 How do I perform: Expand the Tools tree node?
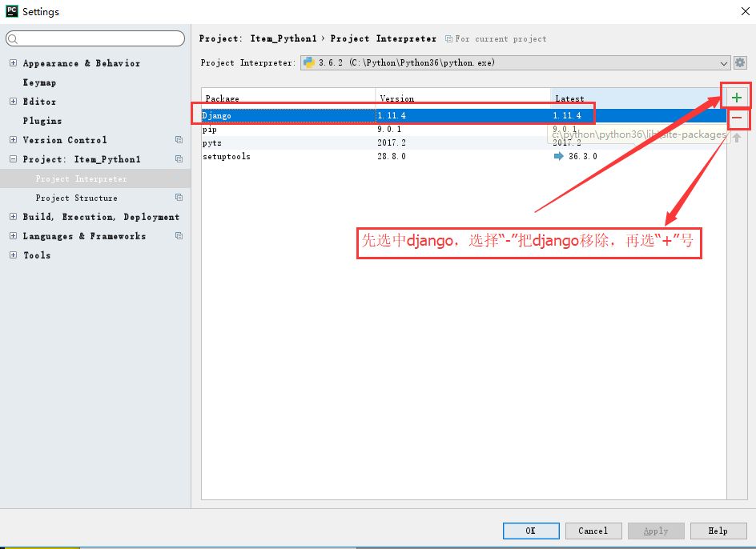pos(13,255)
